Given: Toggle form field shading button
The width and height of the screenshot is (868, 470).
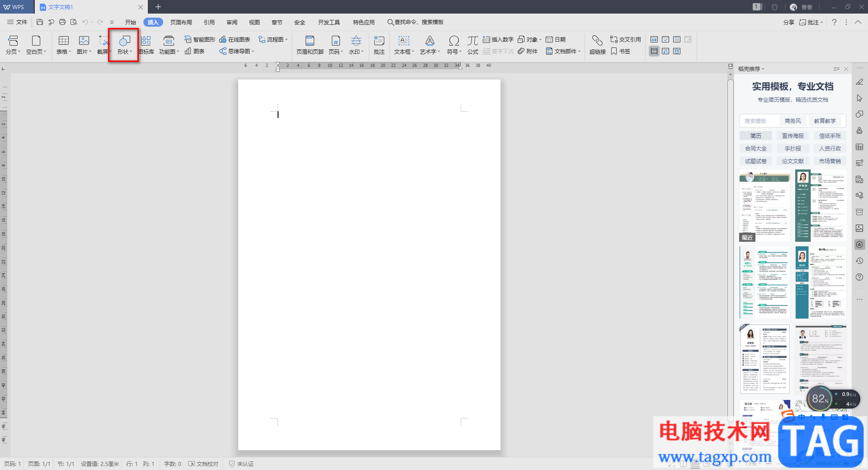Looking at the screenshot, I should click(654, 52).
